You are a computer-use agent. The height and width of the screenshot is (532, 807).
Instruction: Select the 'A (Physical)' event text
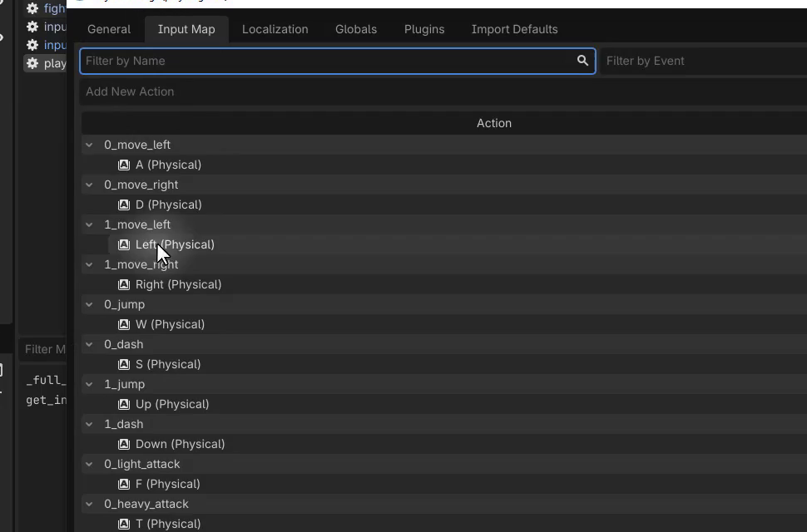168,165
